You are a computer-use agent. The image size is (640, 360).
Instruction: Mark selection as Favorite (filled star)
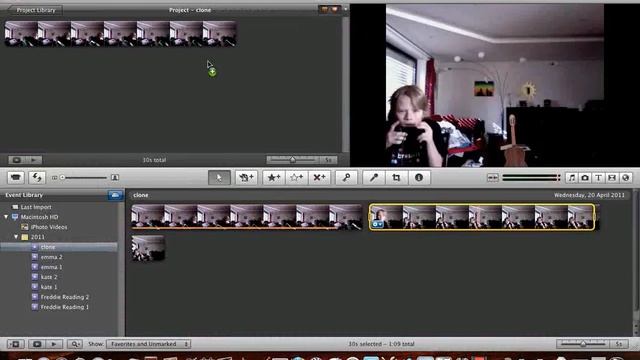[x=273, y=178]
